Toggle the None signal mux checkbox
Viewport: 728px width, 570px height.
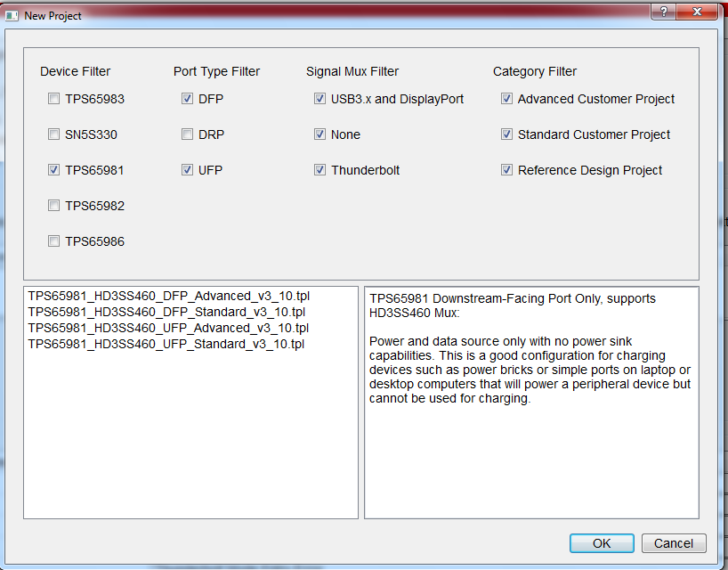click(x=320, y=134)
